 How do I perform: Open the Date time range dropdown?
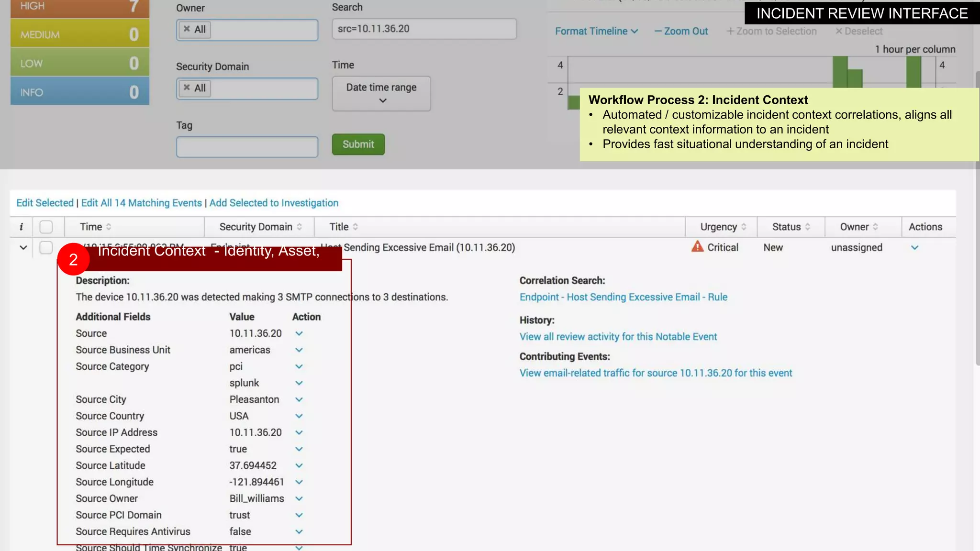click(x=381, y=94)
